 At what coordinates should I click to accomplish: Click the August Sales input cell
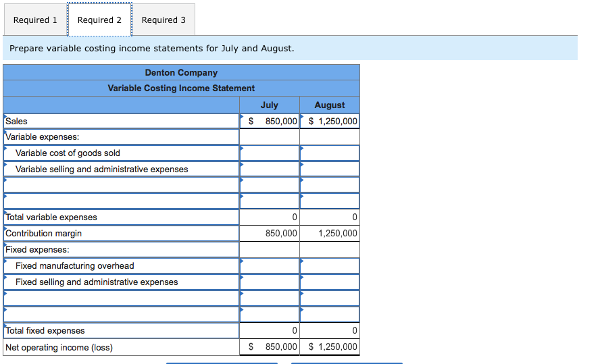[x=330, y=121]
